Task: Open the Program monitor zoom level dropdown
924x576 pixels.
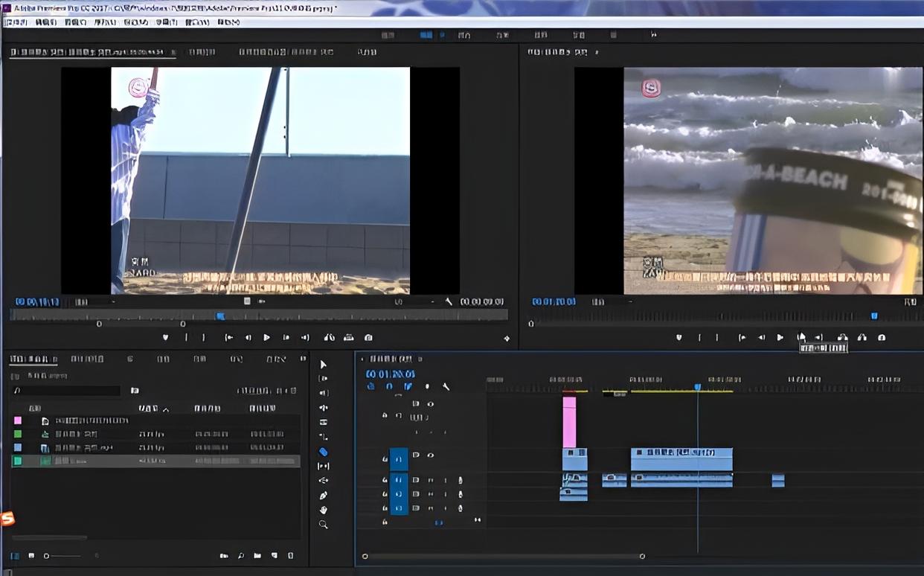Action: tap(612, 301)
